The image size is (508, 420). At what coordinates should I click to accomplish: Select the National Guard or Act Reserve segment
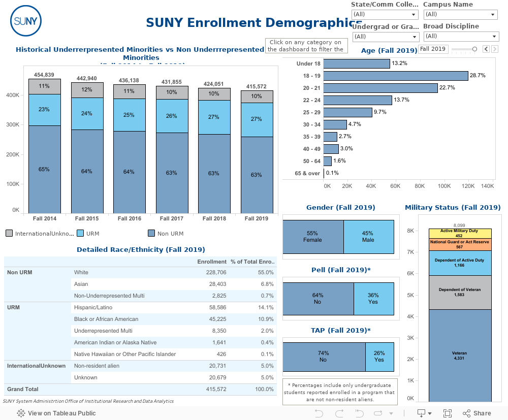[x=460, y=244]
